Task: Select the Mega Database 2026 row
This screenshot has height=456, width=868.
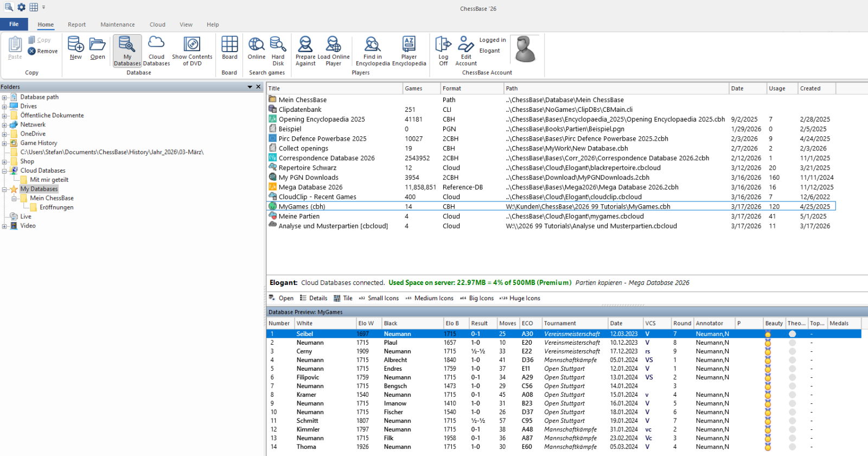Action: (310, 187)
